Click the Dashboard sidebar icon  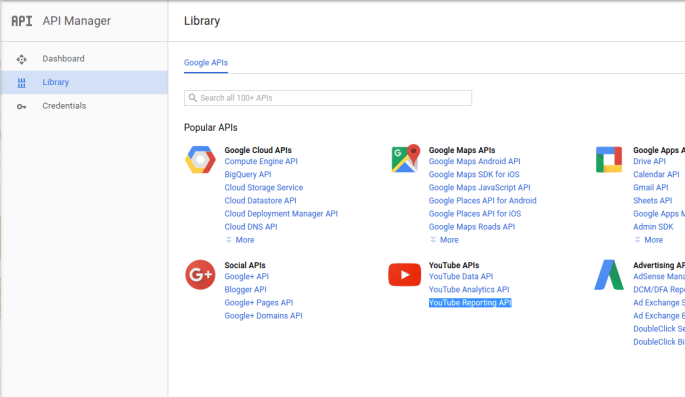[21, 59]
